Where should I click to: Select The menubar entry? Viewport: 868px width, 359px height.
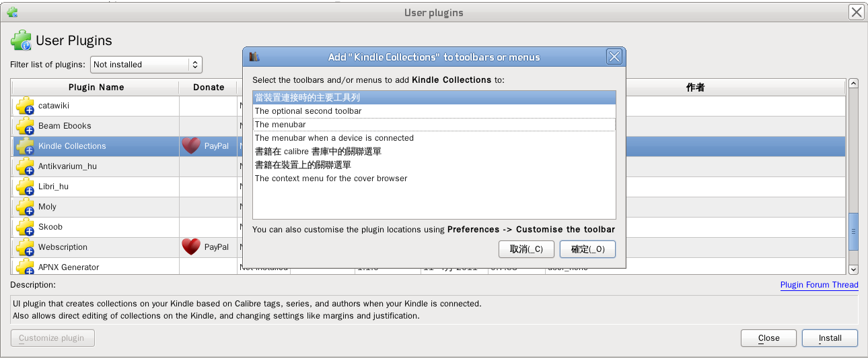coord(435,125)
